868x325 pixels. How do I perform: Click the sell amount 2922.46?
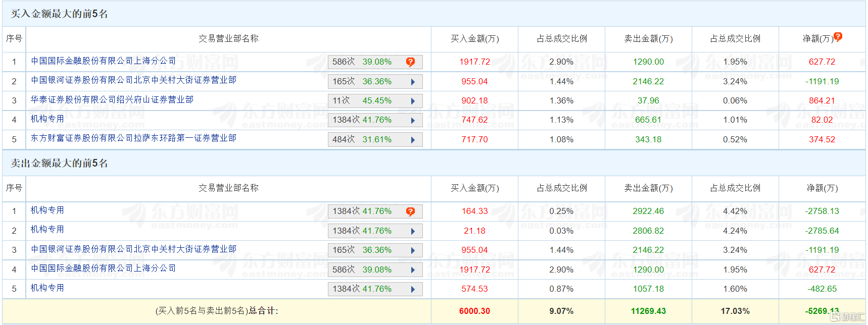coord(648,211)
